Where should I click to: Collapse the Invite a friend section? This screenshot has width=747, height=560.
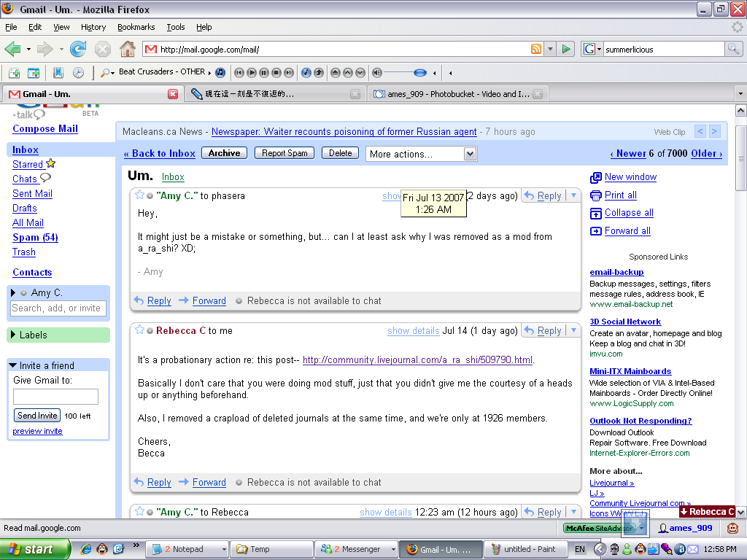pyautogui.click(x=13, y=365)
